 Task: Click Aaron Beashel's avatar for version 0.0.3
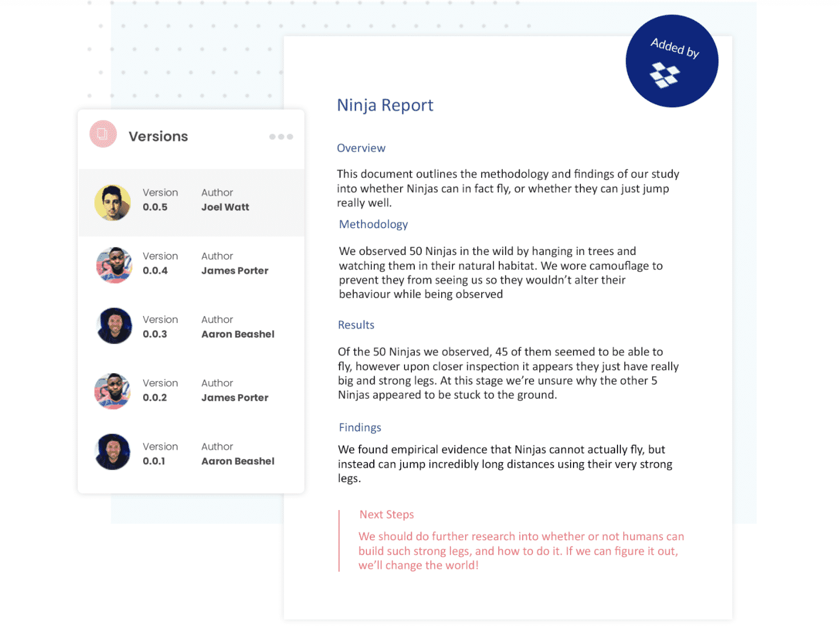pyautogui.click(x=114, y=326)
